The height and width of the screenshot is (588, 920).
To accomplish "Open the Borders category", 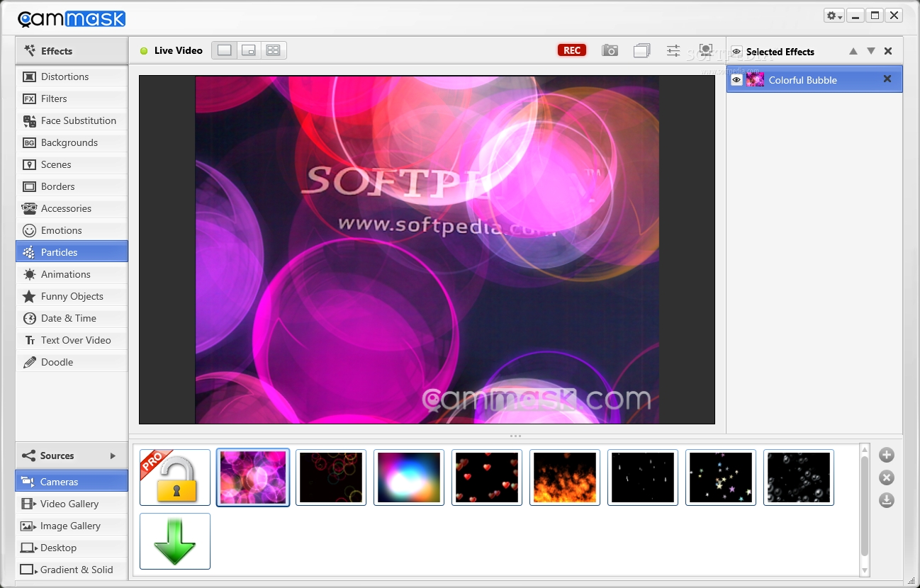I will point(72,186).
